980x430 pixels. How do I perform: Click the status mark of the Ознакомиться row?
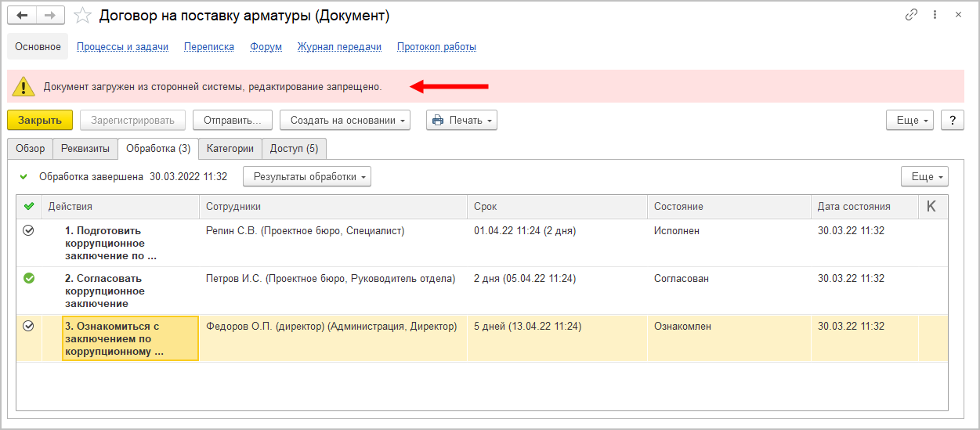click(29, 327)
